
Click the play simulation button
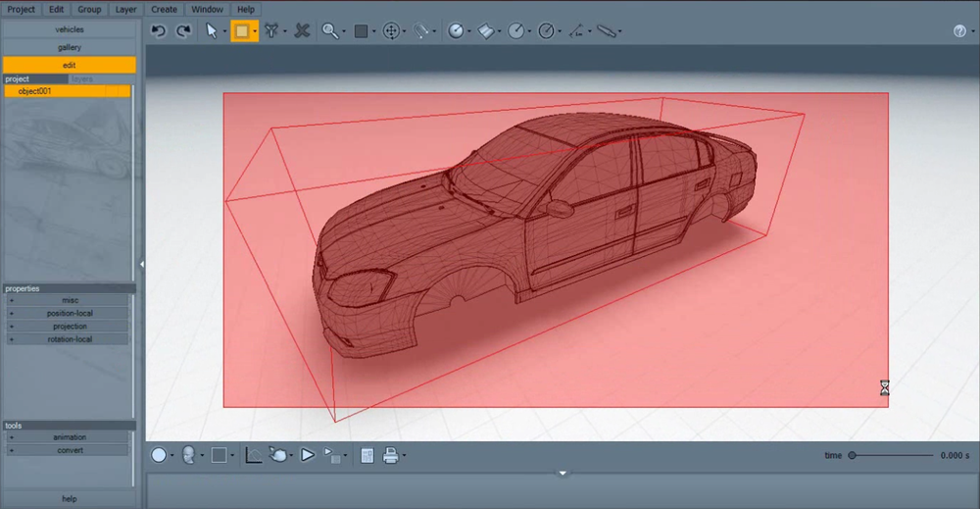(308, 455)
